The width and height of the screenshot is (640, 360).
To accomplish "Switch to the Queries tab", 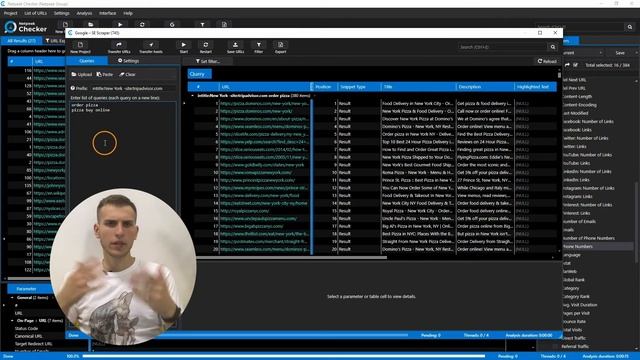I will pos(87,60).
